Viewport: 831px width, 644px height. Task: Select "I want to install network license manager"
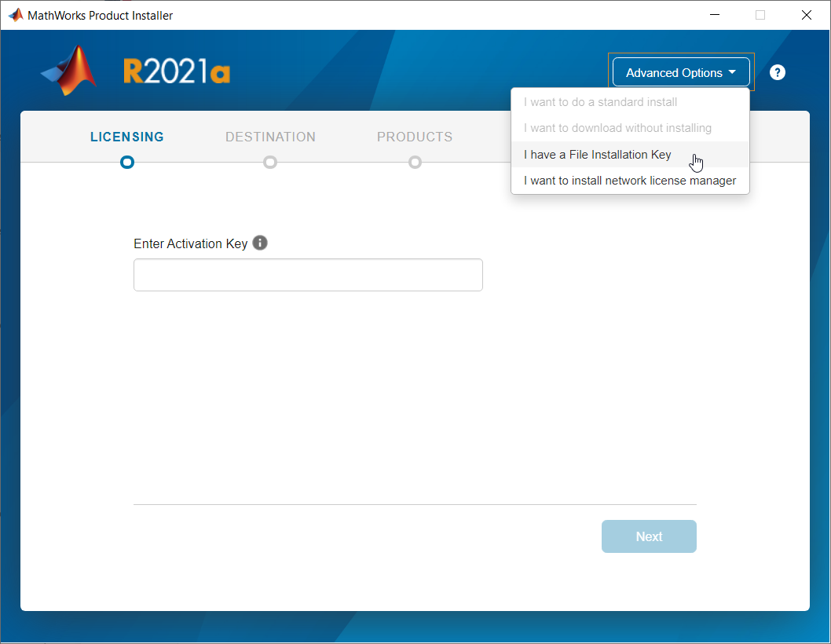(630, 181)
